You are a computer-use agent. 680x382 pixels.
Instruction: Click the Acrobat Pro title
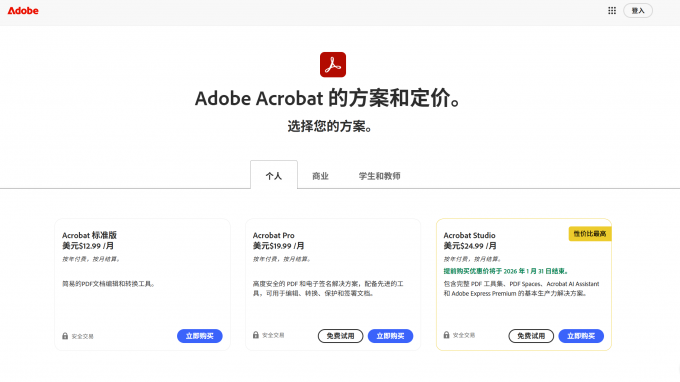click(274, 235)
